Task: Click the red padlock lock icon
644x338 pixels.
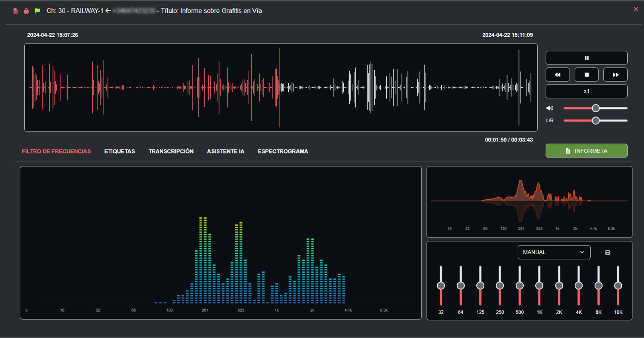Action: click(26, 11)
